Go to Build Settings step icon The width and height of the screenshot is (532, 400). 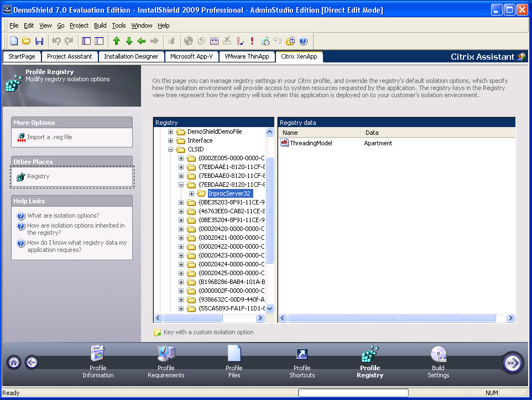pyautogui.click(x=438, y=354)
